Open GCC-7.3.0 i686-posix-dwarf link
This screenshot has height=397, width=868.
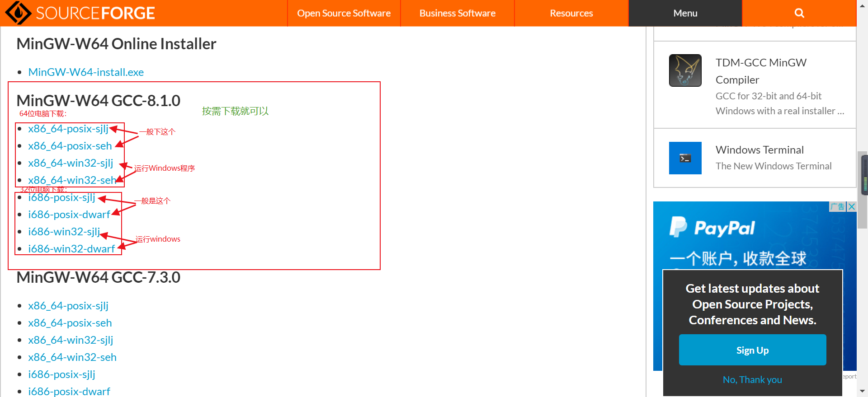coord(69,391)
